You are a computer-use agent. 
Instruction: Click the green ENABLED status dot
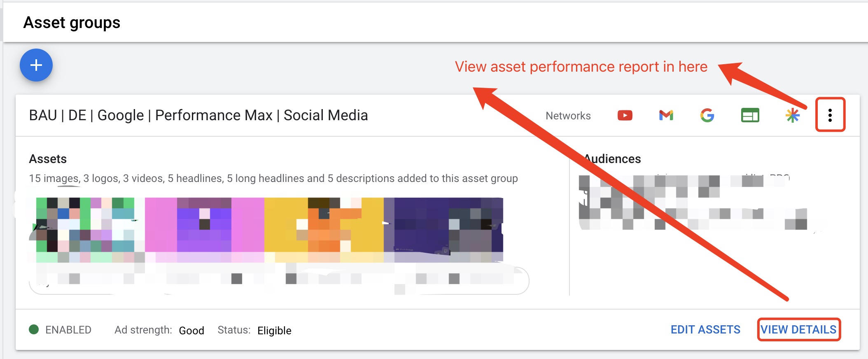coord(35,329)
